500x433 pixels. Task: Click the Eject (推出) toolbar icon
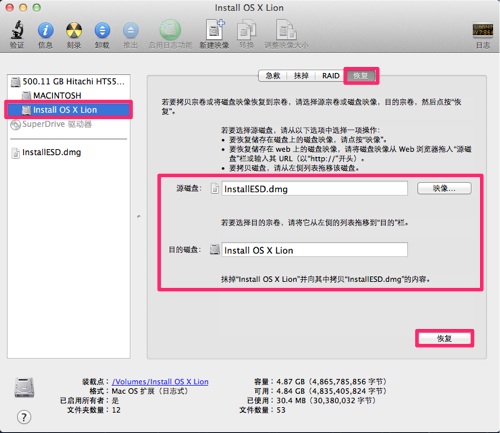(x=130, y=30)
